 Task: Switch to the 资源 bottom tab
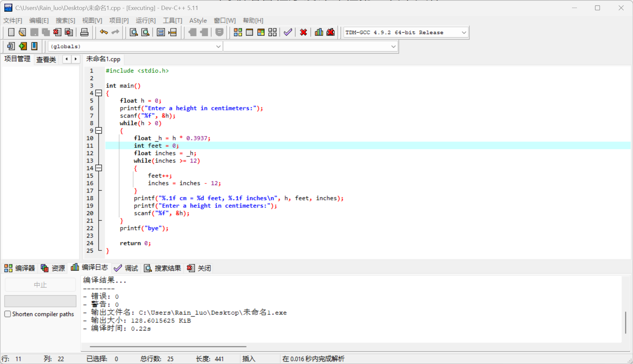click(53, 268)
